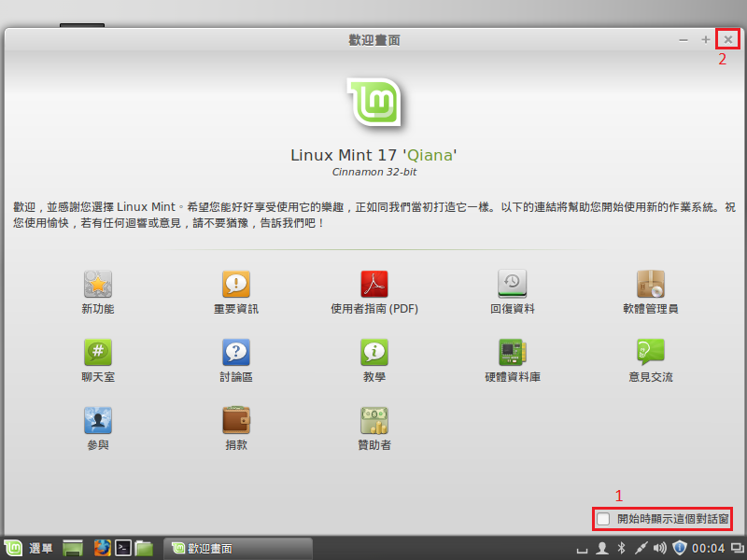Image resolution: width=747 pixels, height=560 pixels.
Task: Toggle the 開始時顯示這個對話窗 checkbox
Action: point(604,518)
